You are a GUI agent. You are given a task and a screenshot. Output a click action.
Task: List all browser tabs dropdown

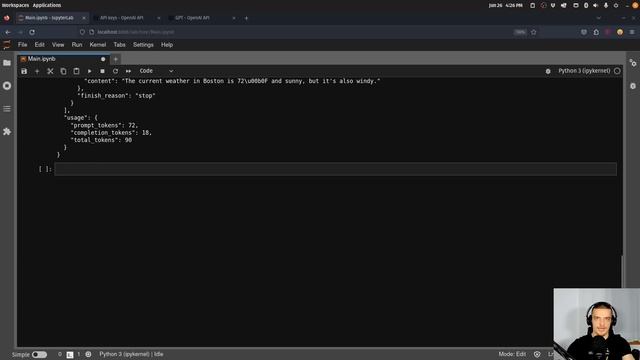pos(598,18)
